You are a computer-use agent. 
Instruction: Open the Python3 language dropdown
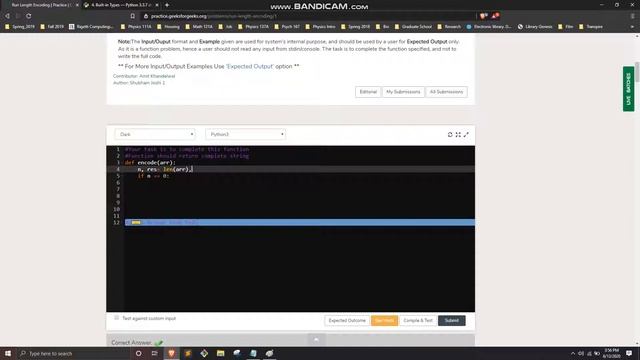click(245, 134)
